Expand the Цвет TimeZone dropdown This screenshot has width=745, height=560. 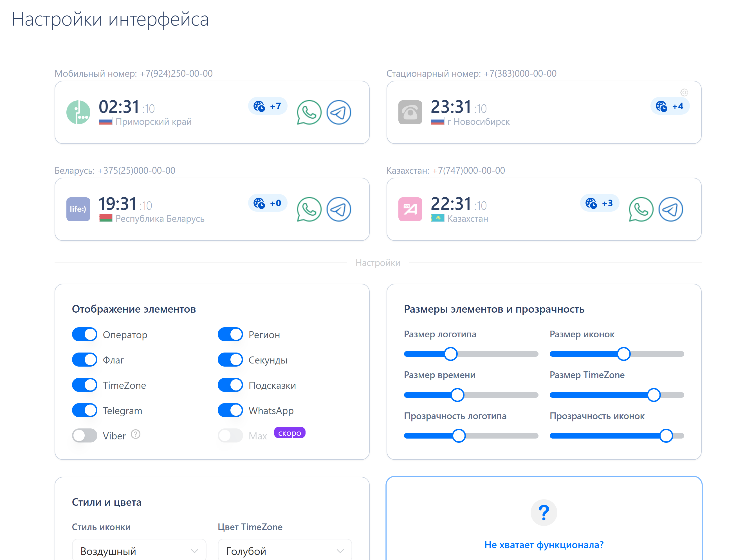click(x=285, y=550)
